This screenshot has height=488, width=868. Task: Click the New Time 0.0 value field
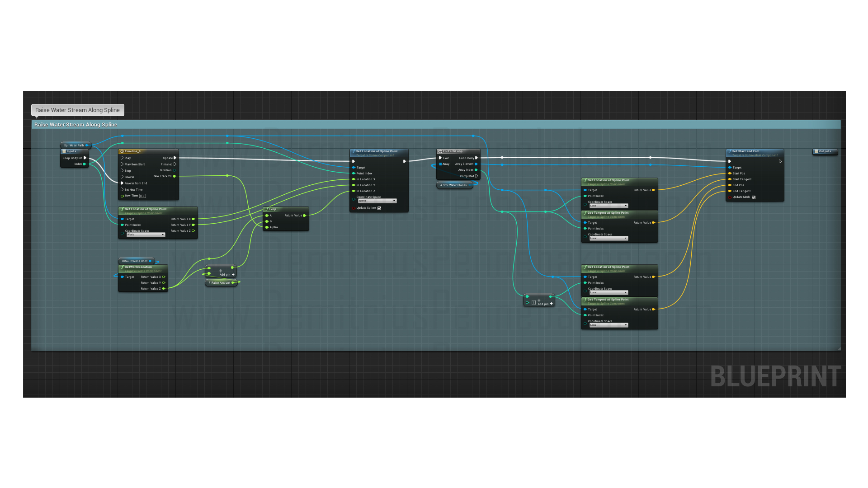[x=142, y=196]
